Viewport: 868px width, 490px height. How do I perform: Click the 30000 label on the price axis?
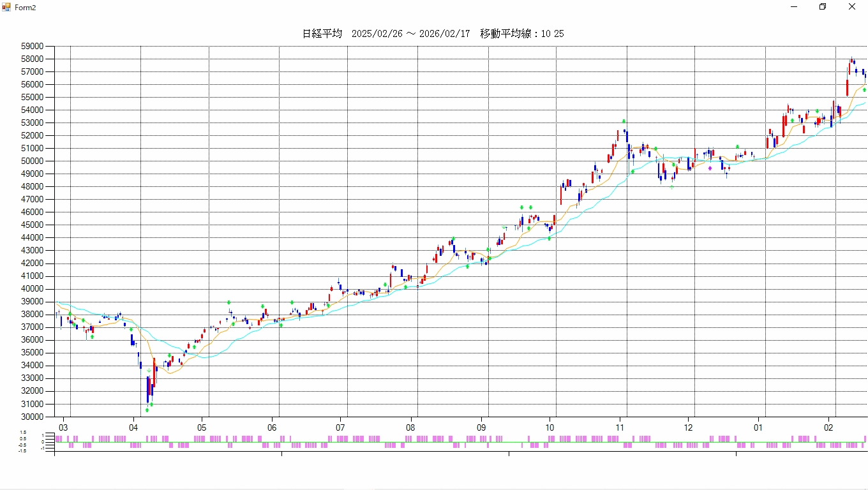32,417
